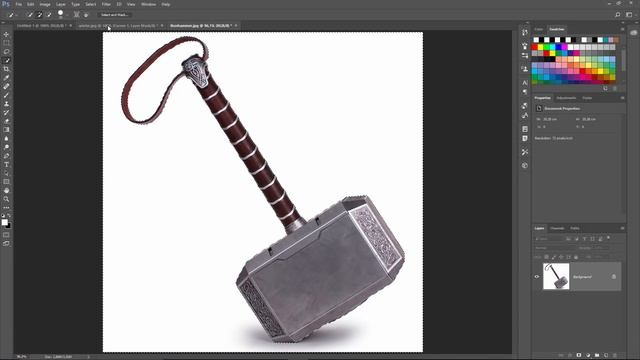Add layer mask at Layers panel bottom

[x=579, y=356]
